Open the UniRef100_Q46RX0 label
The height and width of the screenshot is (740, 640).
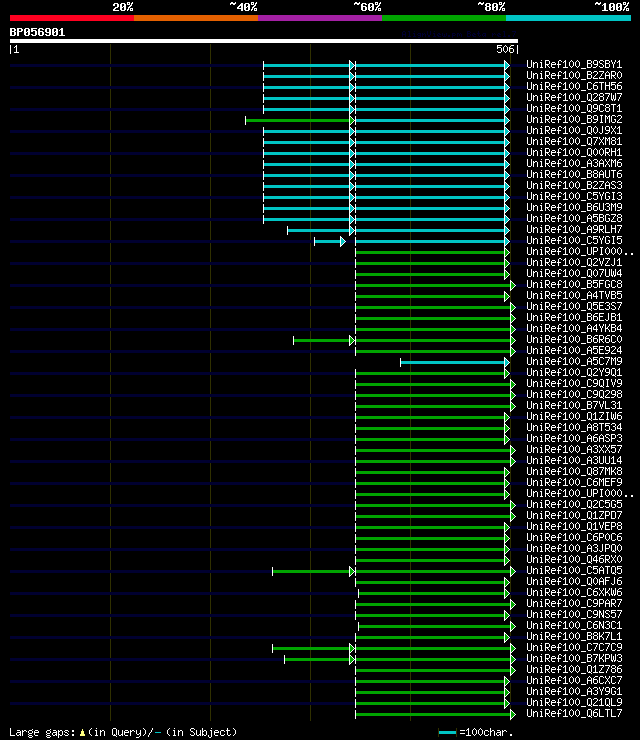coord(574,560)
